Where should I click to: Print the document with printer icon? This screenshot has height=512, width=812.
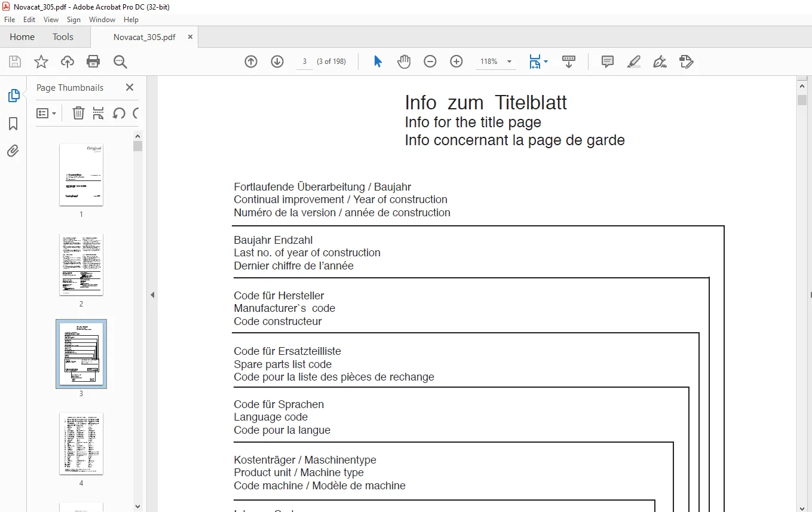pos(93,62)
